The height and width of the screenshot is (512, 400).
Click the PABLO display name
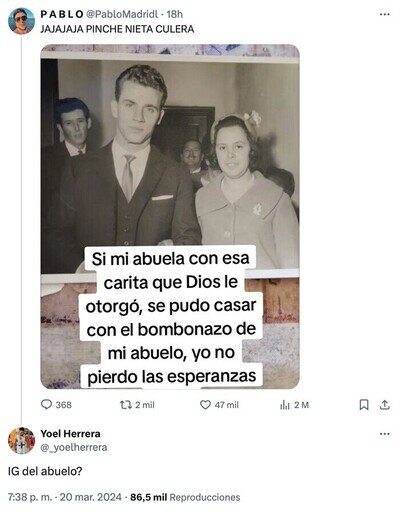click(x=62, y=14)
